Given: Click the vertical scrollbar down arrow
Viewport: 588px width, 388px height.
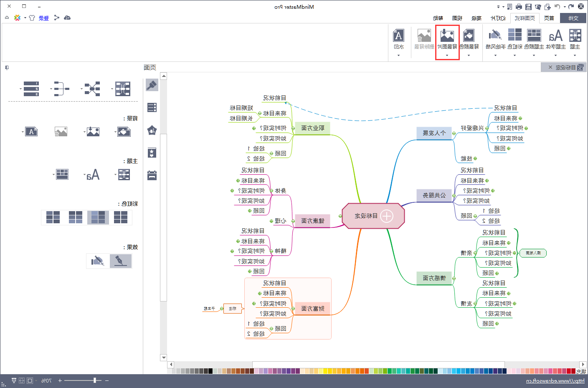Looking at the screenshot, I should coord(164,358).
